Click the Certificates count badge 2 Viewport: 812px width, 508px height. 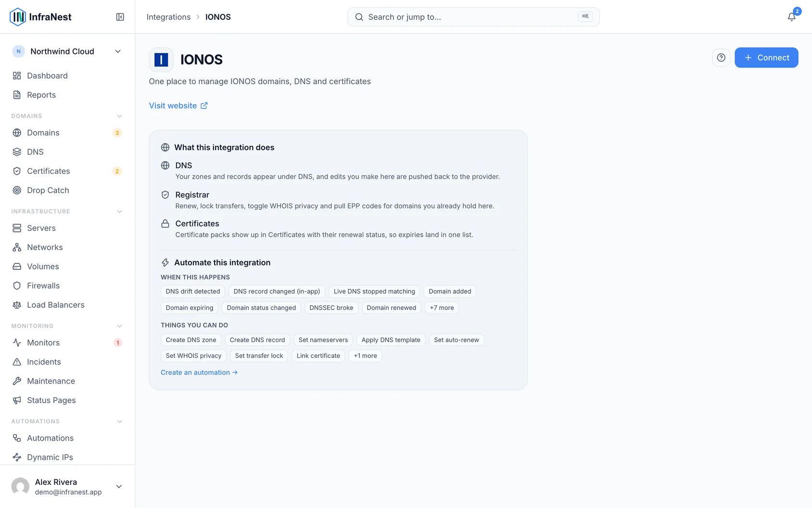coord(117,171)
